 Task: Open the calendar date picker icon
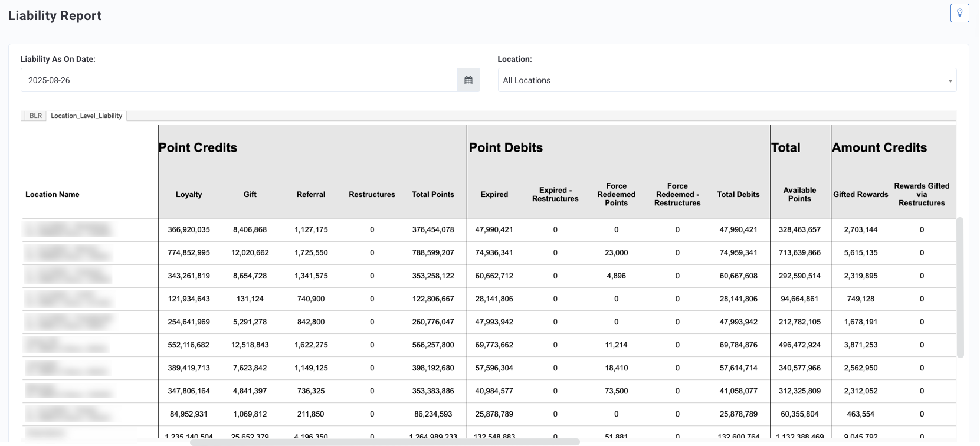click(x=468, y=80)
